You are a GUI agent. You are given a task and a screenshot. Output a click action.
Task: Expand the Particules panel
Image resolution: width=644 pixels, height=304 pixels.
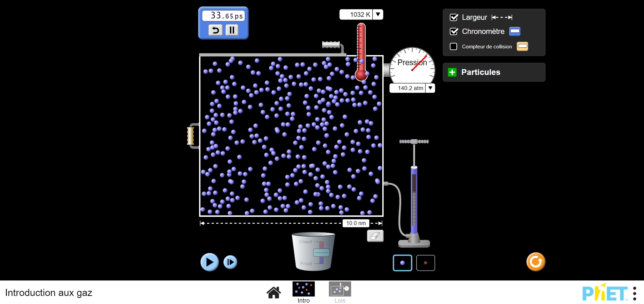[494, 72]
